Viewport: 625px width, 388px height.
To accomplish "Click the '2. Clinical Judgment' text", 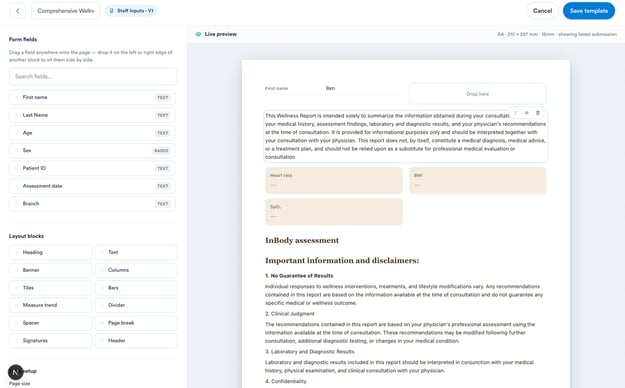I will point(290,314).
